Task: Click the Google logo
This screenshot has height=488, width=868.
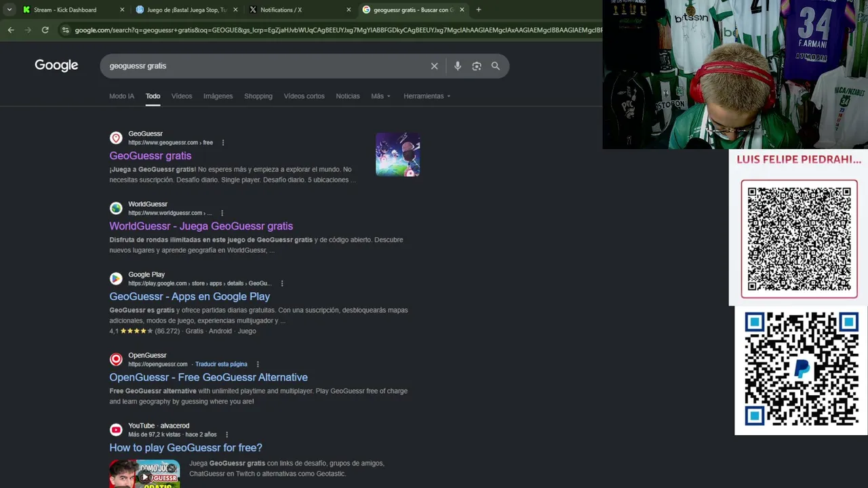Action: [56, 65]
